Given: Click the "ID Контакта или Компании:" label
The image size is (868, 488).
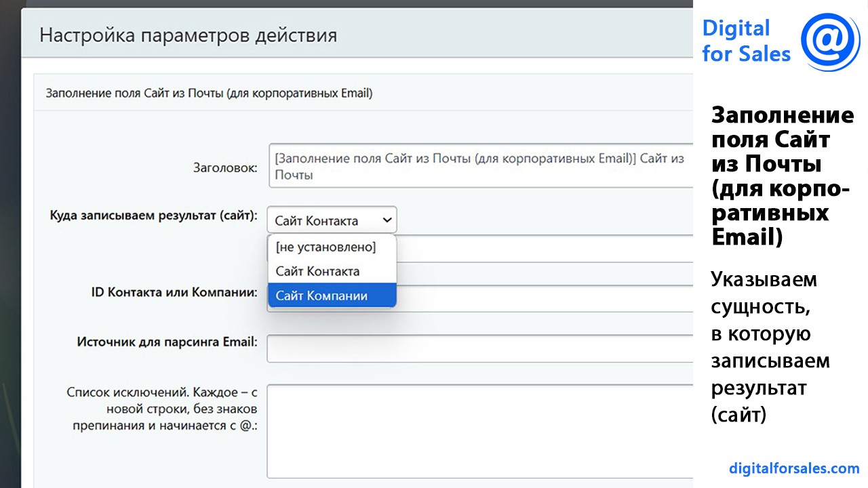Looking at the screenshot, I should pos(174,292).
